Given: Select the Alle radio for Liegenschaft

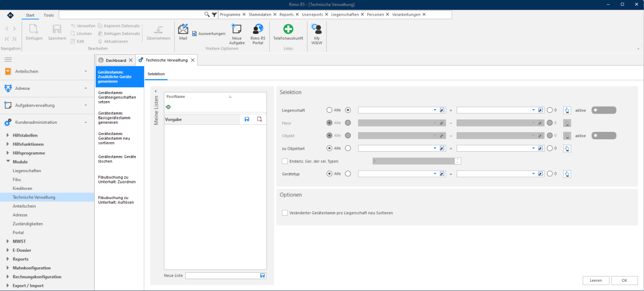Looking at the screenshot, I should tap(329, 110).
